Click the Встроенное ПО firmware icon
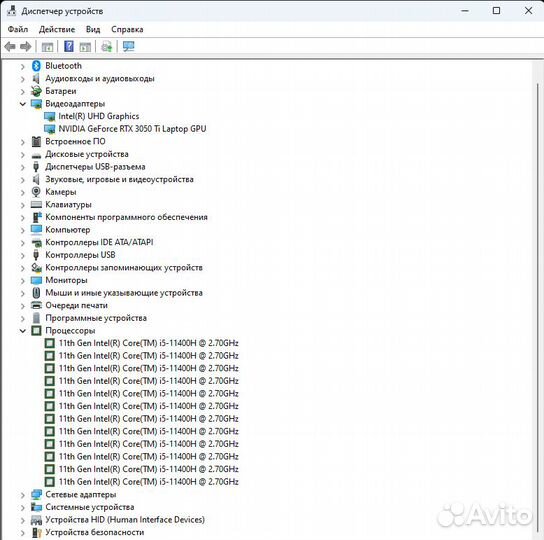This screenshot has height=540, width=544. point(36,141)
